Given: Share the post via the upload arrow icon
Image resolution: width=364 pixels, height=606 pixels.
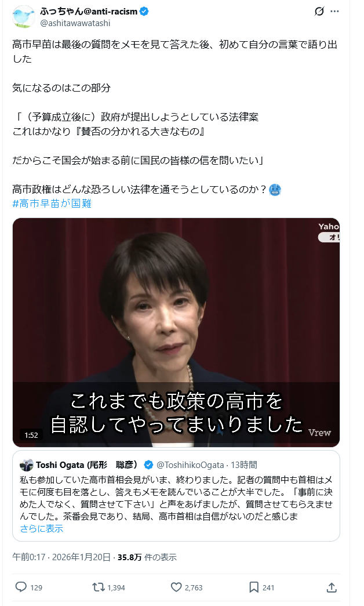Looking at the screenshot, I should coord(332,587).
